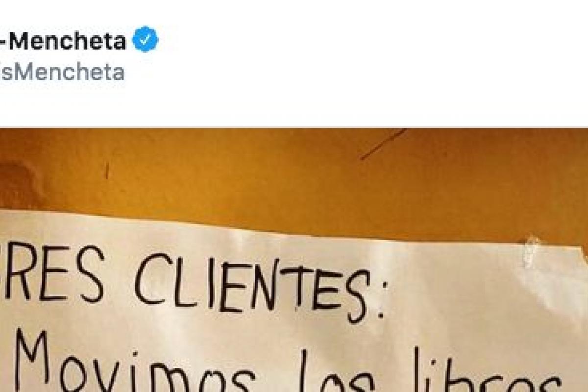
Task: Click the white check mark inside the badge
Action: point(146,40)
